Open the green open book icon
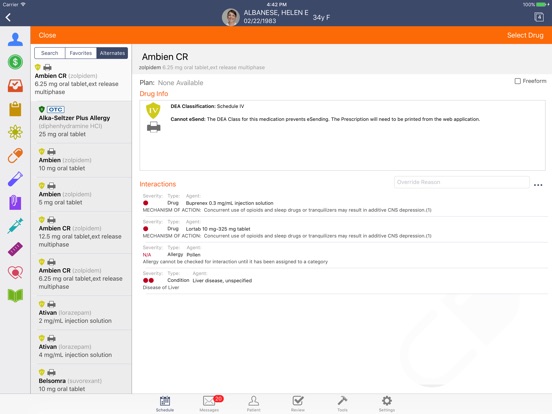Image resolution: width=552 pixels, height=414 pixels. [x=15, y=295]
